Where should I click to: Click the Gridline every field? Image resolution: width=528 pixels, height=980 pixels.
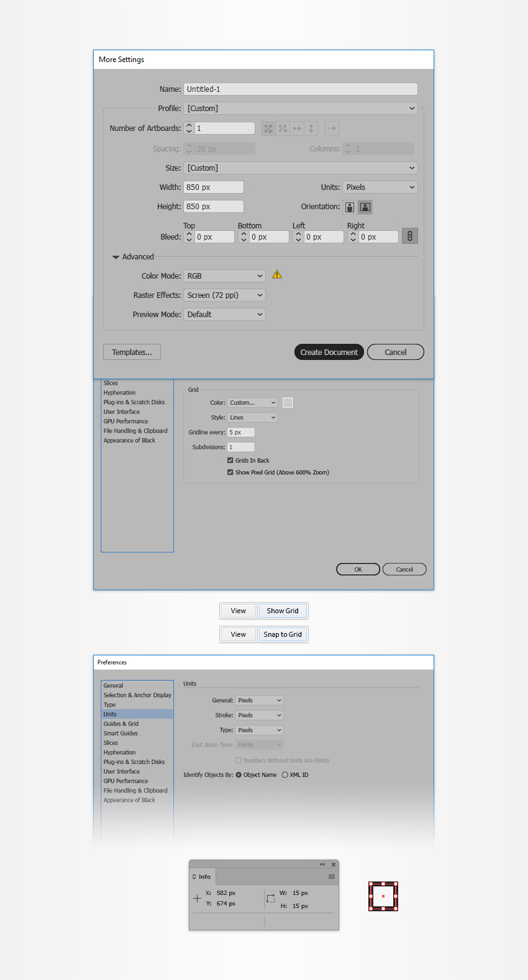241,433
